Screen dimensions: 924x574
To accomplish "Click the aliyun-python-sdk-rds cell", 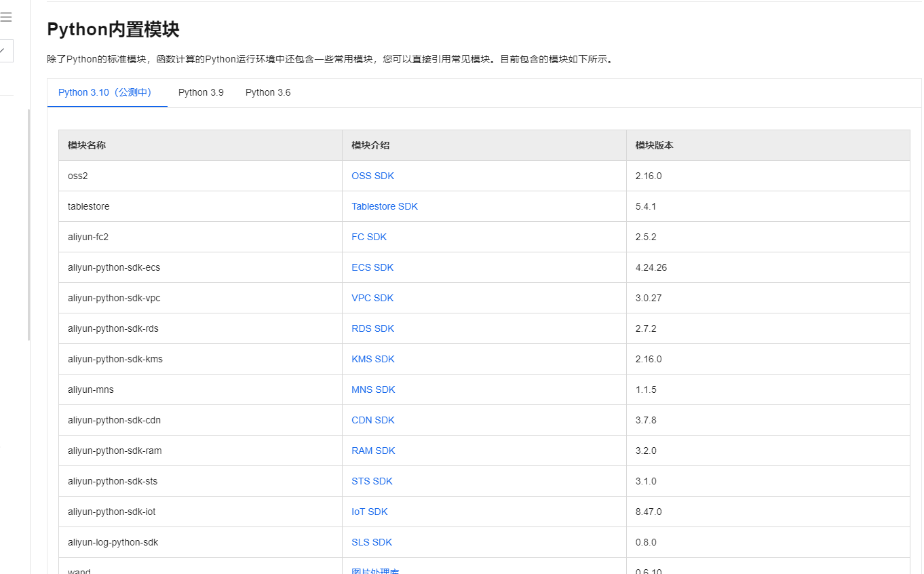I will point(201,328).
